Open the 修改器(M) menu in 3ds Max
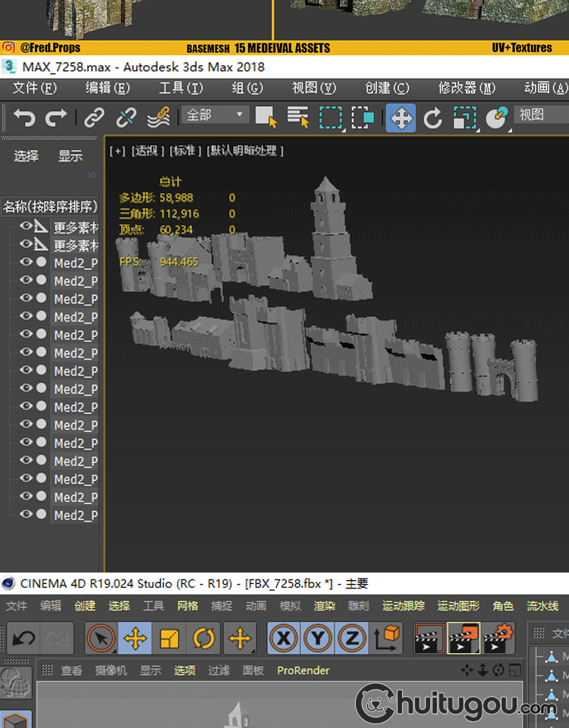 467,88
